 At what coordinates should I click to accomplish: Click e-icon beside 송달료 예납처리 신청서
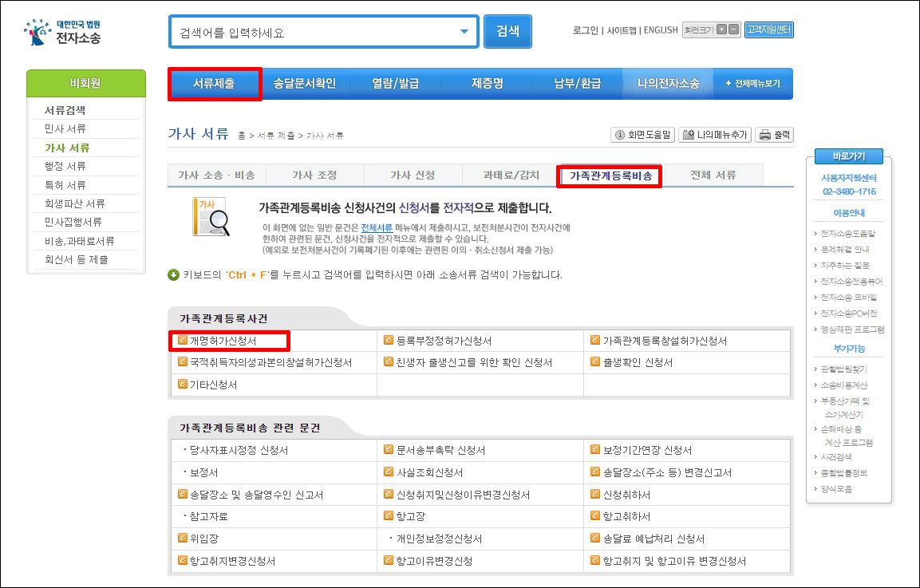tap(595, 538)
